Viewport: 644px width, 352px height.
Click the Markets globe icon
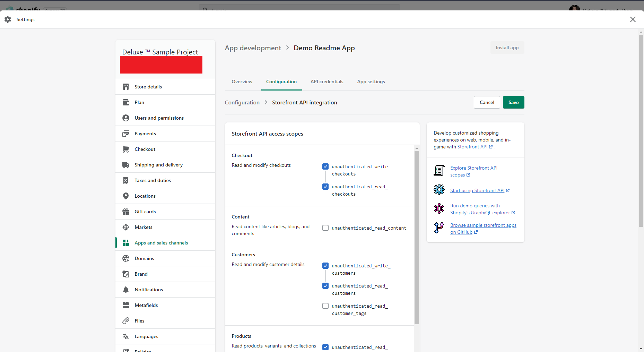tap(126, 227)
